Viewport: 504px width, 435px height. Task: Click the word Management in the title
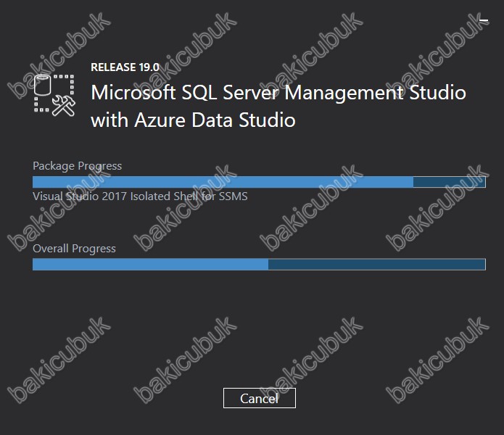(344, 94)
